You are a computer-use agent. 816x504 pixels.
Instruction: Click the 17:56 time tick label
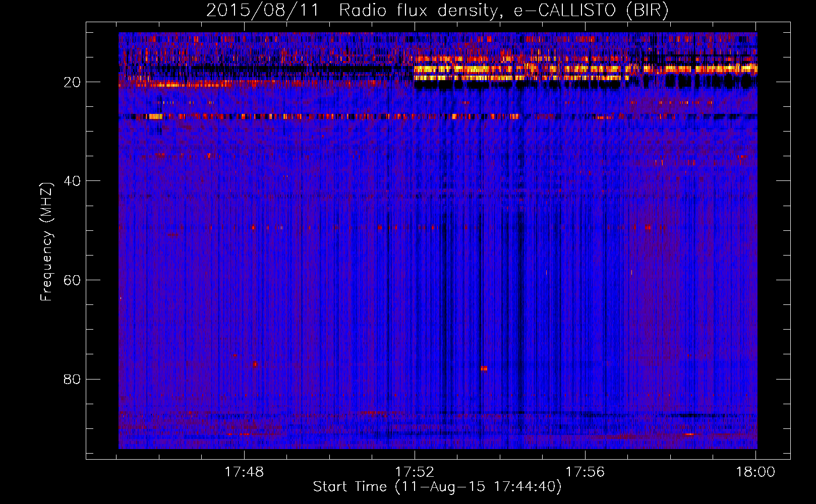[585, 472]
